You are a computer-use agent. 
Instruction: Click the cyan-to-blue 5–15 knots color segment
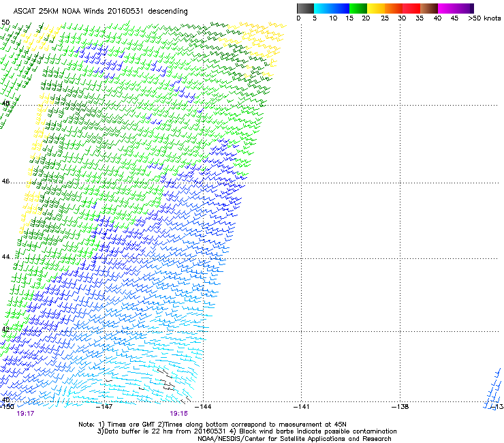pos(332,8)
